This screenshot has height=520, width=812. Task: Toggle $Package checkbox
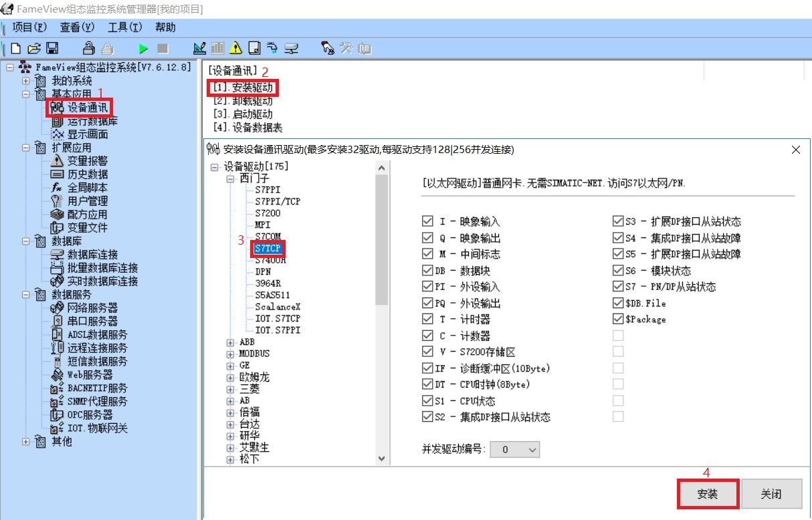618,319
